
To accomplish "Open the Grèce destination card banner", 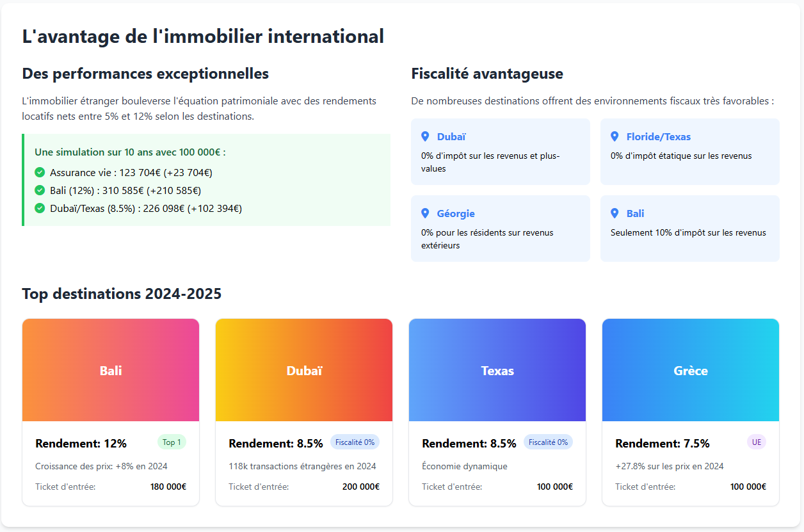I will point(690,369).
